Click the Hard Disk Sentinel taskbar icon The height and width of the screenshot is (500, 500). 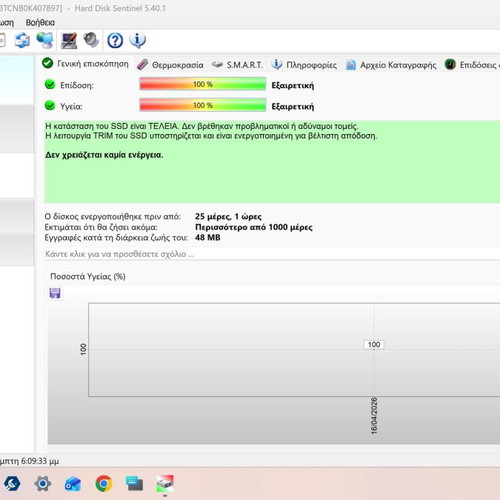point(165,484)
